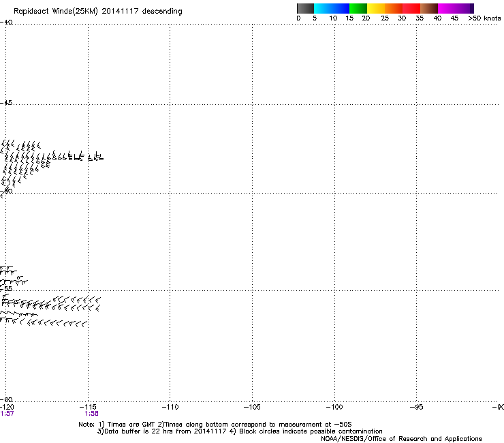Screen dimensions: 504x443
Task: Click the NOAA/NESDIS credit text
Action: click(x=401, y=439)
